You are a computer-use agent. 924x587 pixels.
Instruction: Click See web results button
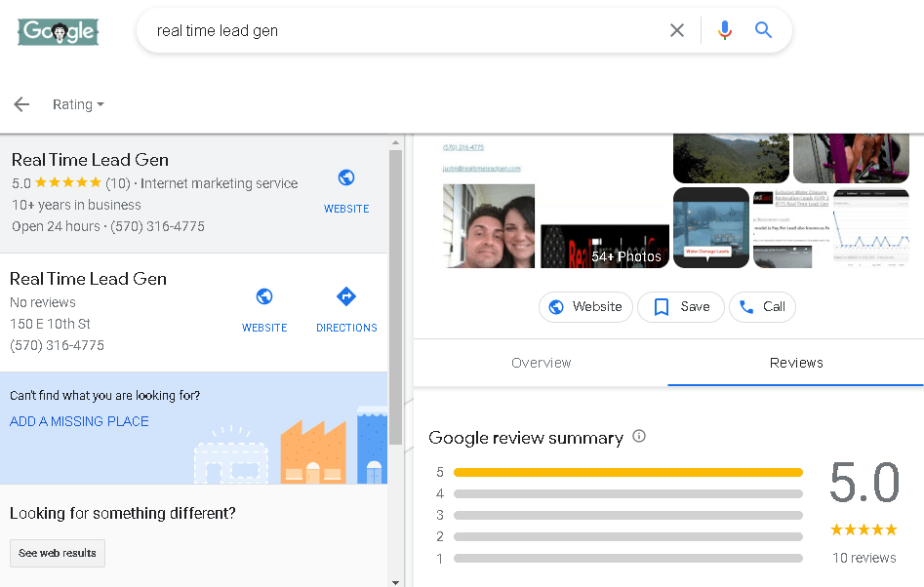point(58,554)
